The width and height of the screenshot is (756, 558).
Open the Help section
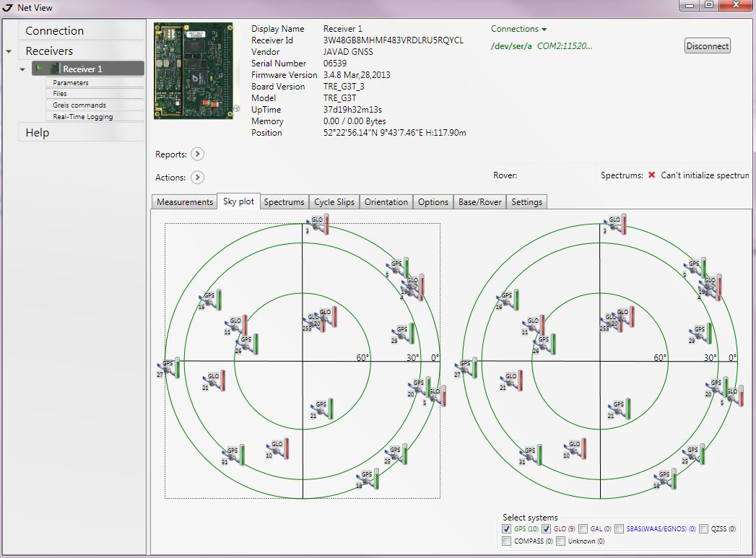coord(82,133)
